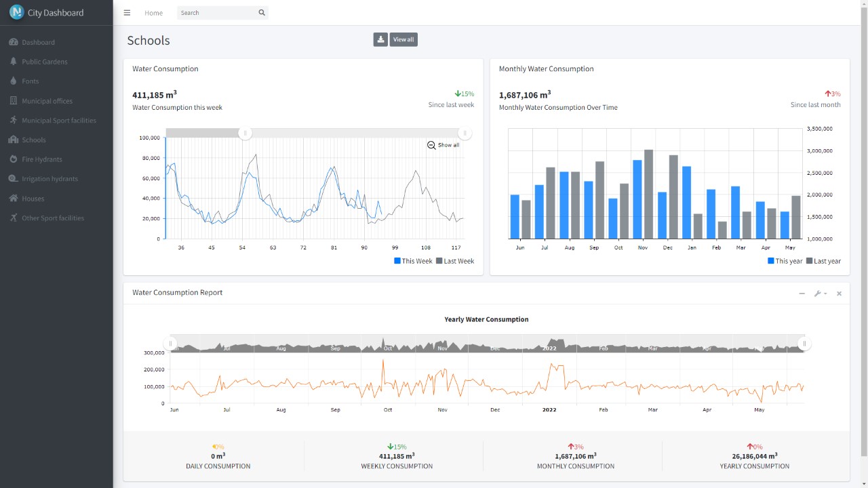Click the City Dashboard logo icon
Viewport: 868px width, 488px height.
(x=16, y=12)
